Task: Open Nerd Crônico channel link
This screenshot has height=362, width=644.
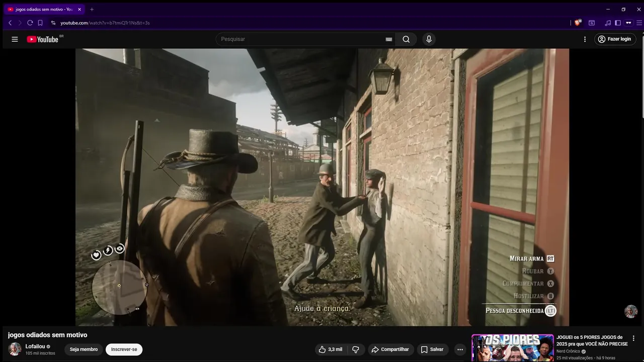Action: point(569,351)
